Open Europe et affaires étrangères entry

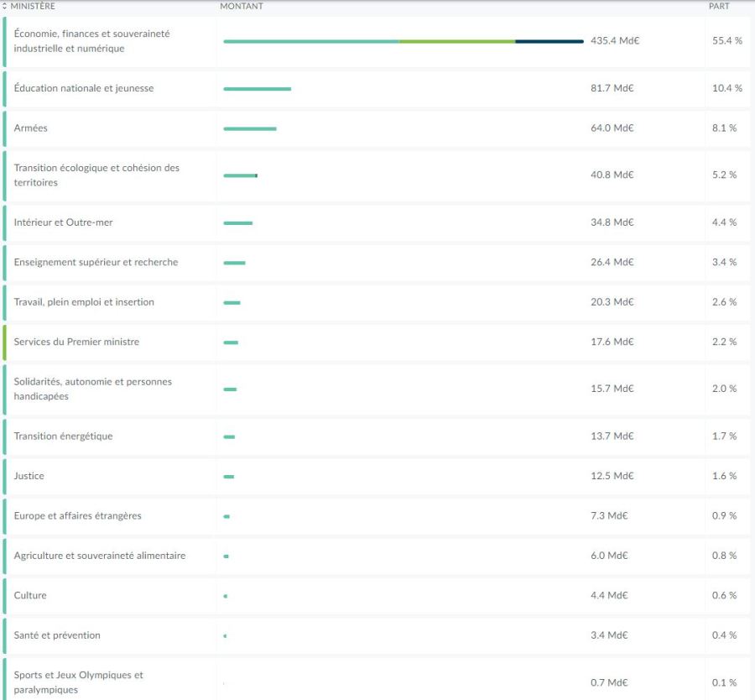pos(77,515)
